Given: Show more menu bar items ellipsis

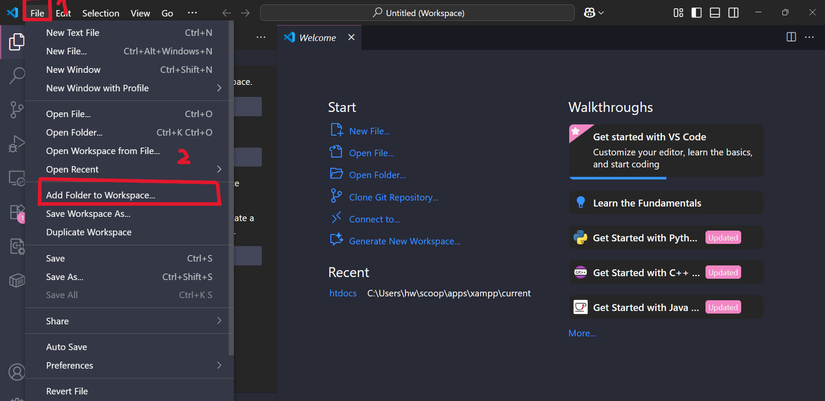Looking at the screenshot, I should tap(193, 13).
